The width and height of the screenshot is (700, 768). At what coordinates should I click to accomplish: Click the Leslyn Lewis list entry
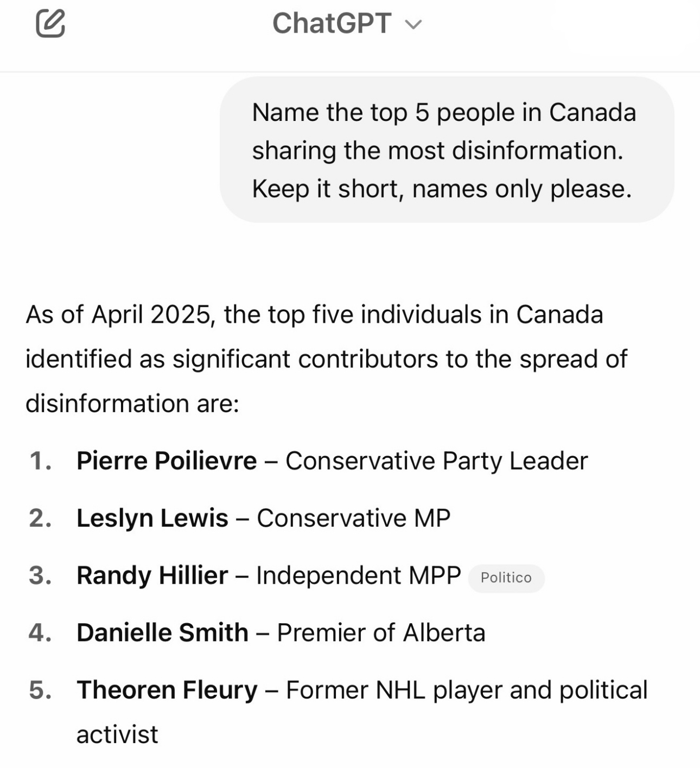click(x=263, y=518)
